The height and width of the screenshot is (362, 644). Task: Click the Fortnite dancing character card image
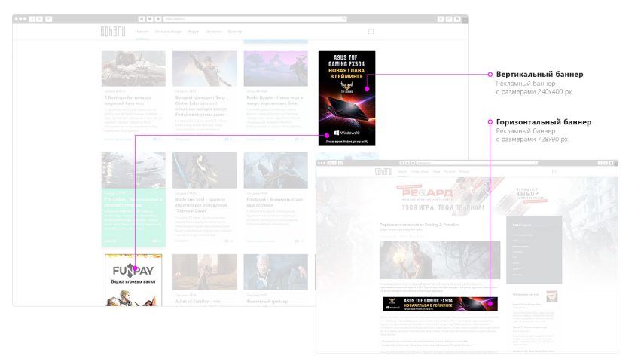click(x=205, y=69)
